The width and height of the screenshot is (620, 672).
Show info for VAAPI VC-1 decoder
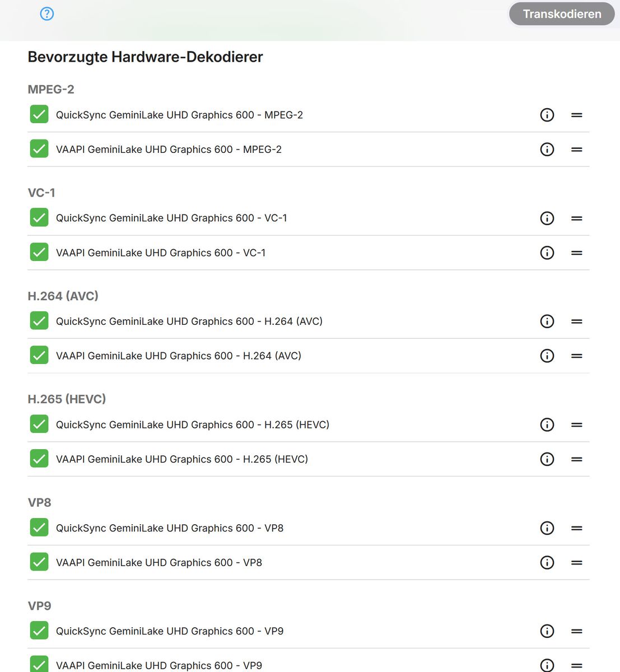coord(547,253)
